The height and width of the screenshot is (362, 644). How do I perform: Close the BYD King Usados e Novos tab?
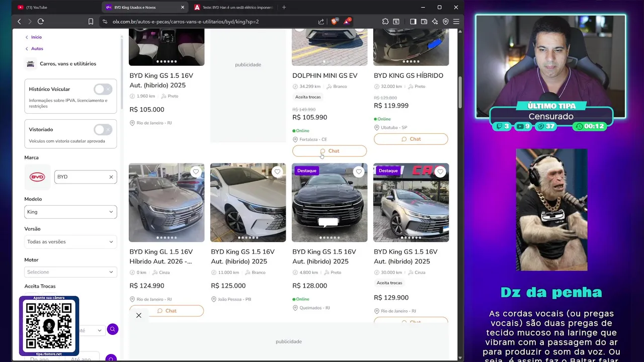183,7
